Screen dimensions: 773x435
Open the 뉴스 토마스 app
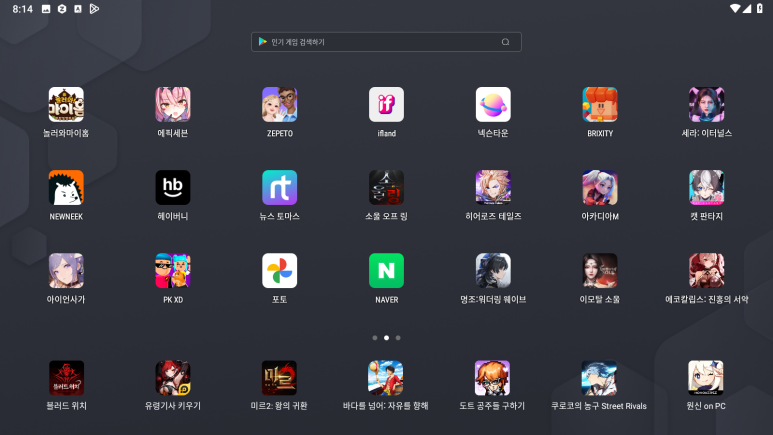[280, 187]
